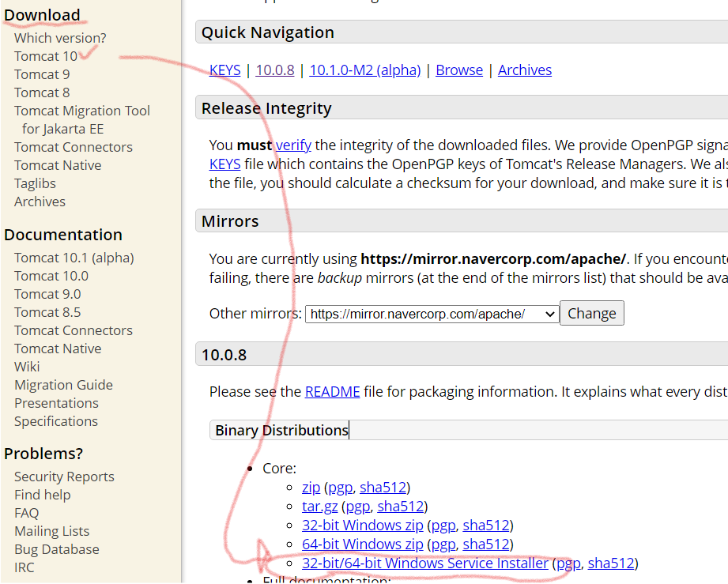Click the 'Release Integrity' heading text
The width and height of the screenshot is (728, 584).
(266, 108)
